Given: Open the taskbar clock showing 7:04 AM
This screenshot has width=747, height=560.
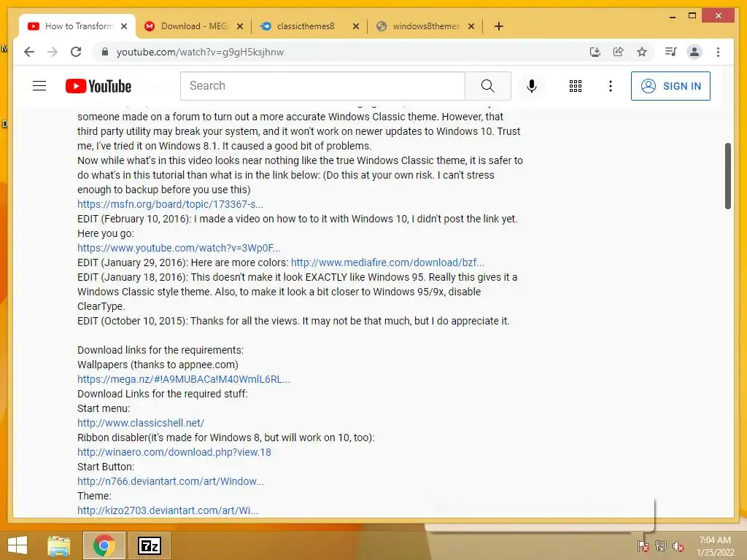Looking at the screenshot, I should tap(715, 546).
